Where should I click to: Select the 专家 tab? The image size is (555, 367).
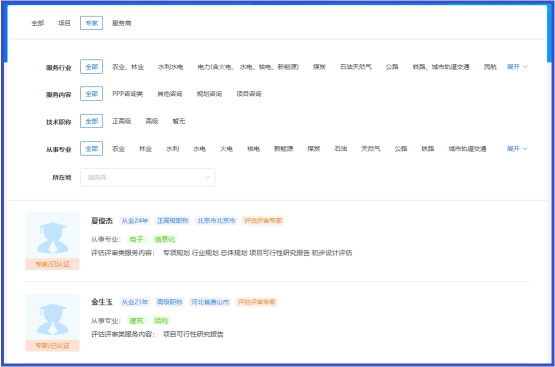click(91, 23)
